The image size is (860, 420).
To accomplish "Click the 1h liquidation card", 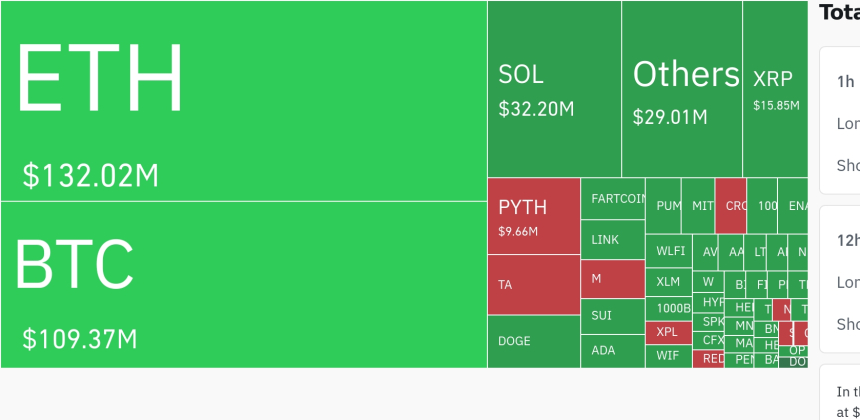I will coord(839,120).
